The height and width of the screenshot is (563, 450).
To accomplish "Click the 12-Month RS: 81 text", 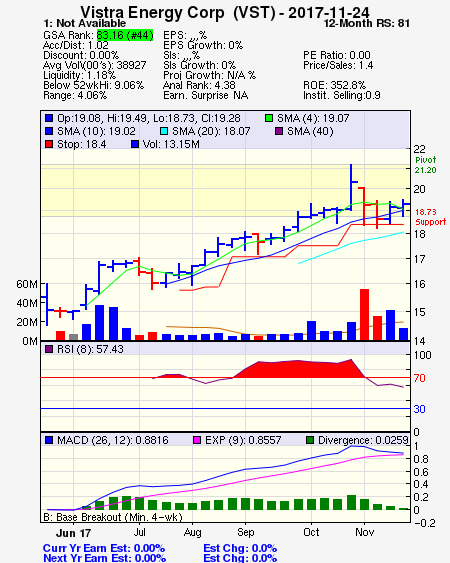I will pos(367,23).
